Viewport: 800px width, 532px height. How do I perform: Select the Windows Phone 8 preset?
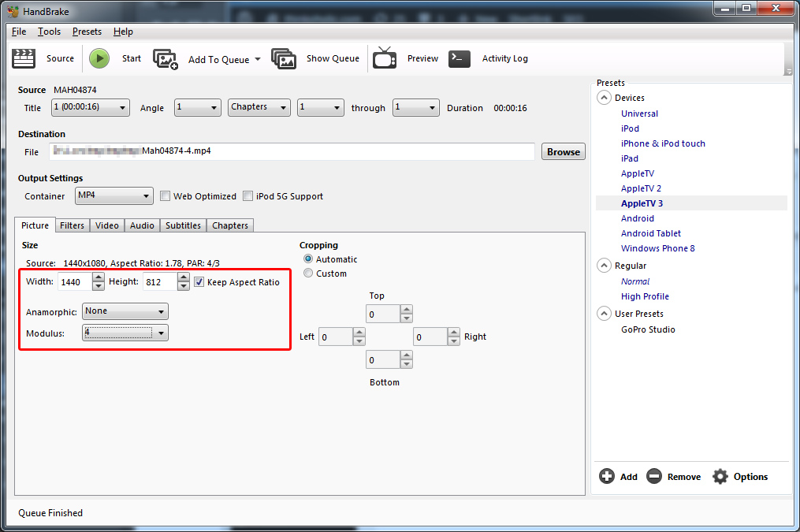tap(657, 248)
